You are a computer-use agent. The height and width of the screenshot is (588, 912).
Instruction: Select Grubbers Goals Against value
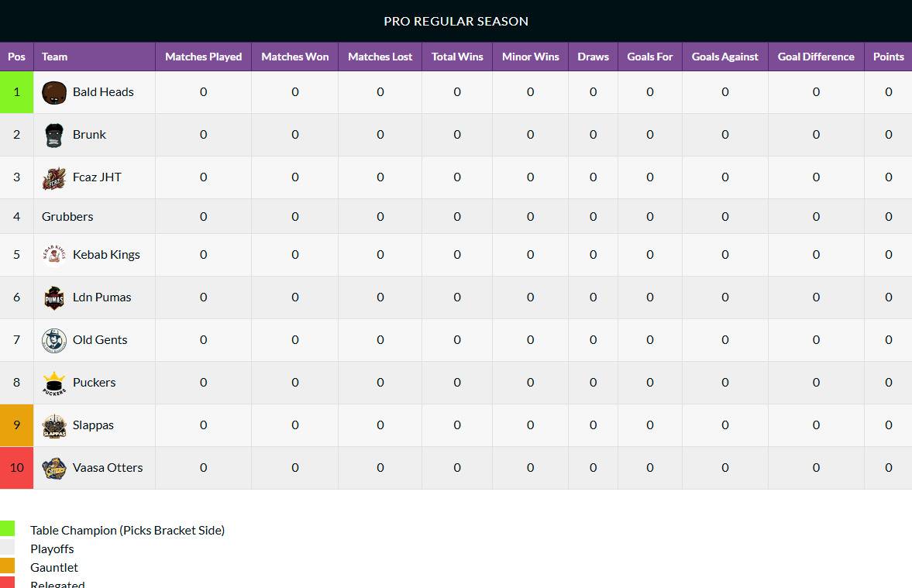(x=724, y=216)
